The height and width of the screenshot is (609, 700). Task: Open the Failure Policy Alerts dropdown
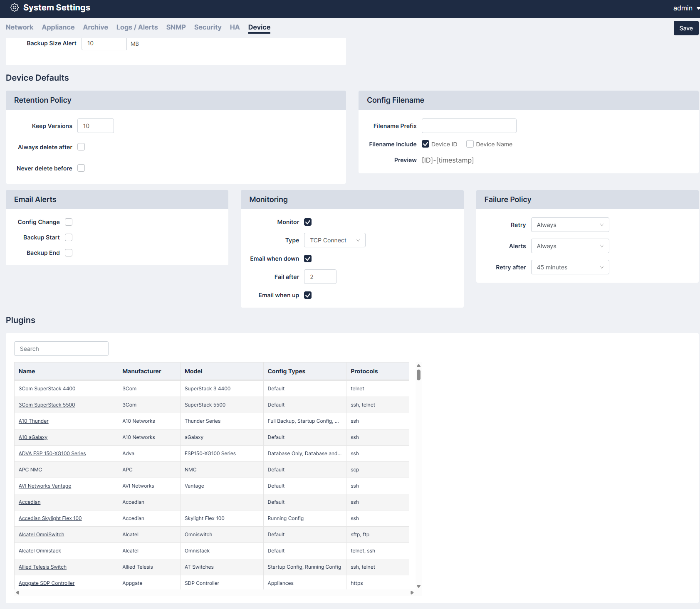(569, 246)
